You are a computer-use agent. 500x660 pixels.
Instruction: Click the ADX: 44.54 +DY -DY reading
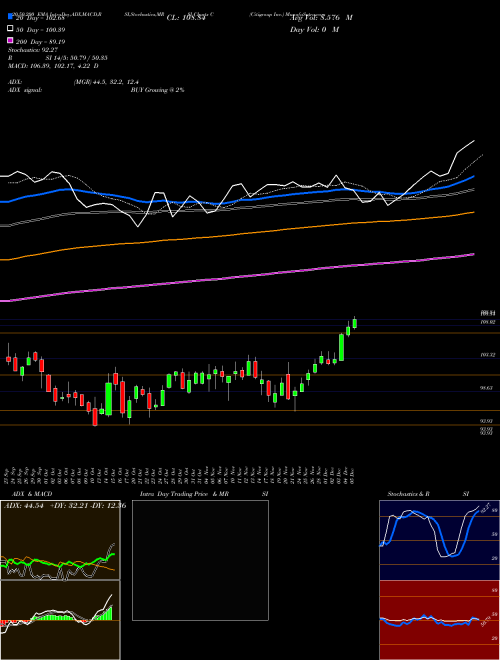tap(65, 506)
